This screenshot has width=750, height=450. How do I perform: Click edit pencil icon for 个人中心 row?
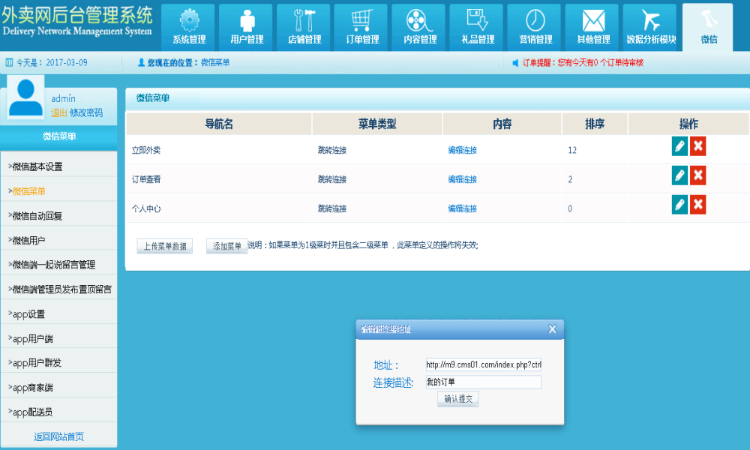point(680,205)
